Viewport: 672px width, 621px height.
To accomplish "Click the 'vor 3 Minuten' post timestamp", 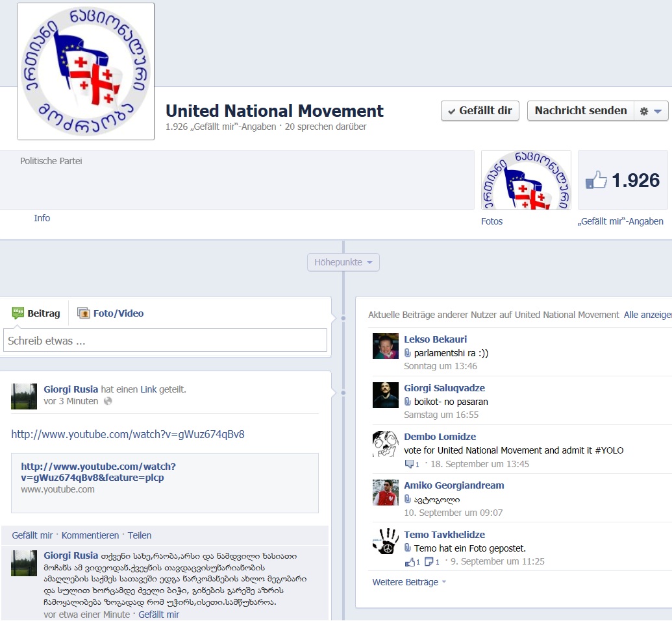I will [71, 401].
